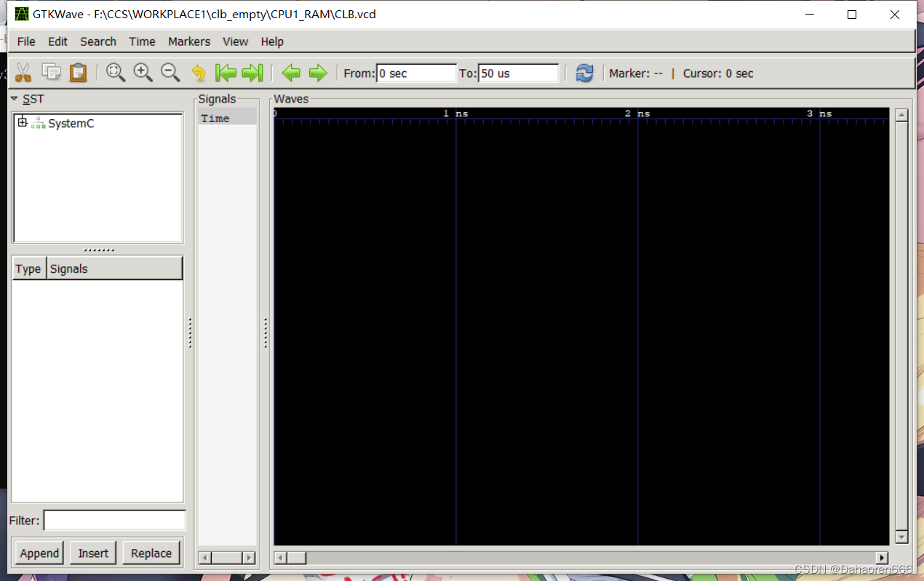Image resolution: width=924 pixels, height=581 pixels.
Task: Jump to end with the green arrow icon
Action: 252,72
